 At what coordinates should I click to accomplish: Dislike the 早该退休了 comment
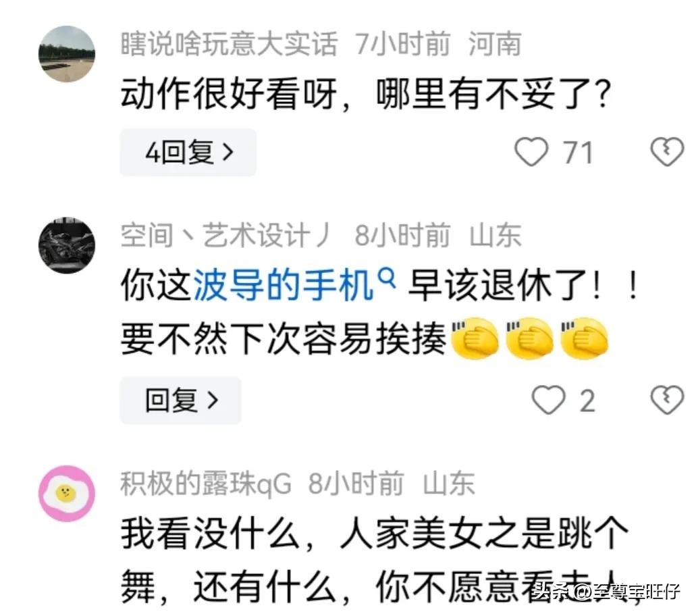(x=667, y=400)
